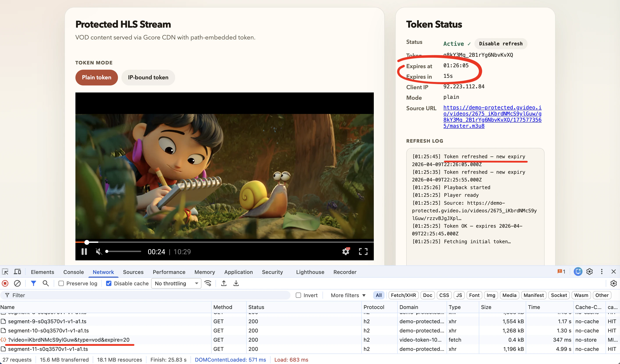The height and width of the screenshot is (364, 620).
Task: Select the Fetch/XHR request type filter
Action: 403,295
